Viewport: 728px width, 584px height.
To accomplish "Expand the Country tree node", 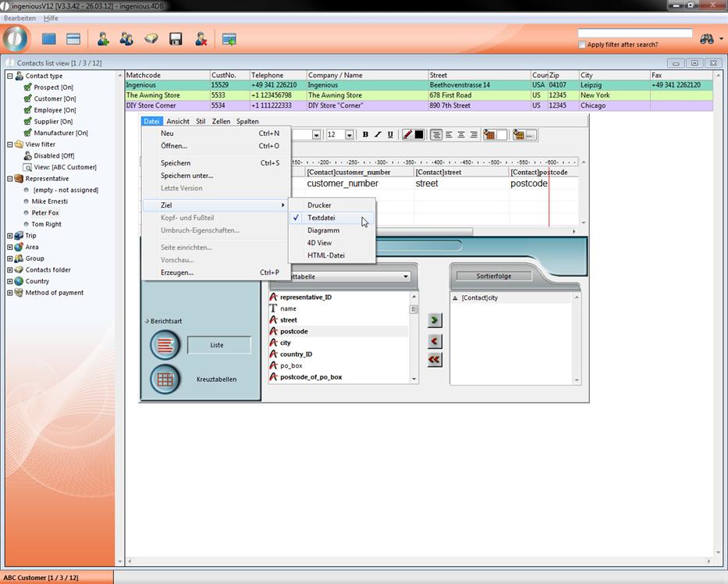I will click(10, 281).
